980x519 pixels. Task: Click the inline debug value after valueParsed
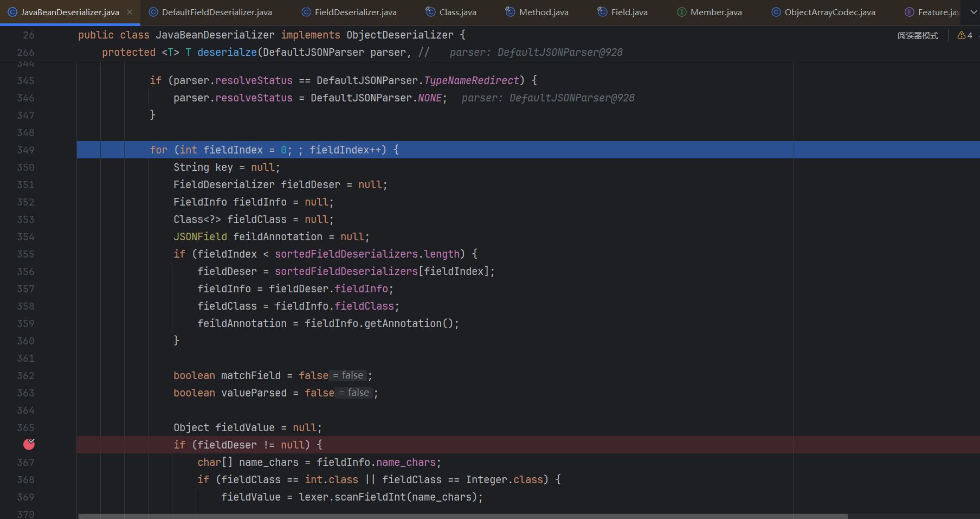point(354,393)
